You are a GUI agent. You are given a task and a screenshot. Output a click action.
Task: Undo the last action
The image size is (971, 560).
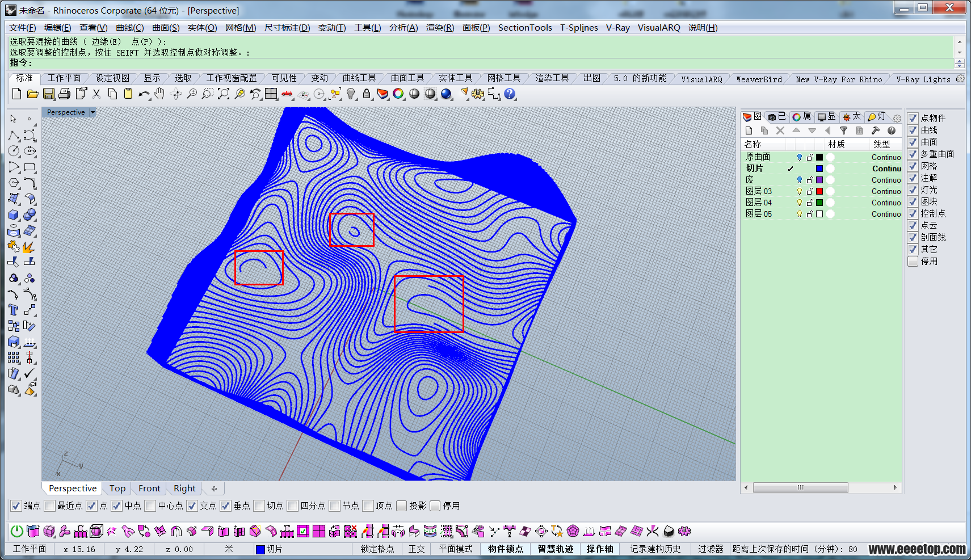[x=144, y=94]
